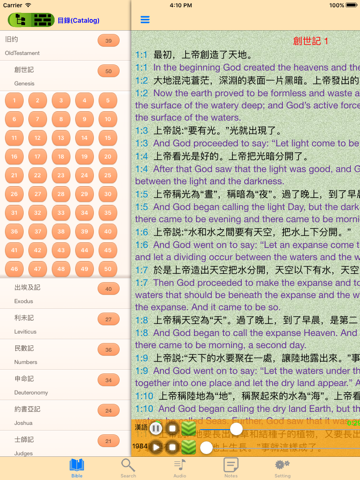Tap the green chevron icon in top audio row
The height and width of the screenshot is (480, 360).
[189, 429]
